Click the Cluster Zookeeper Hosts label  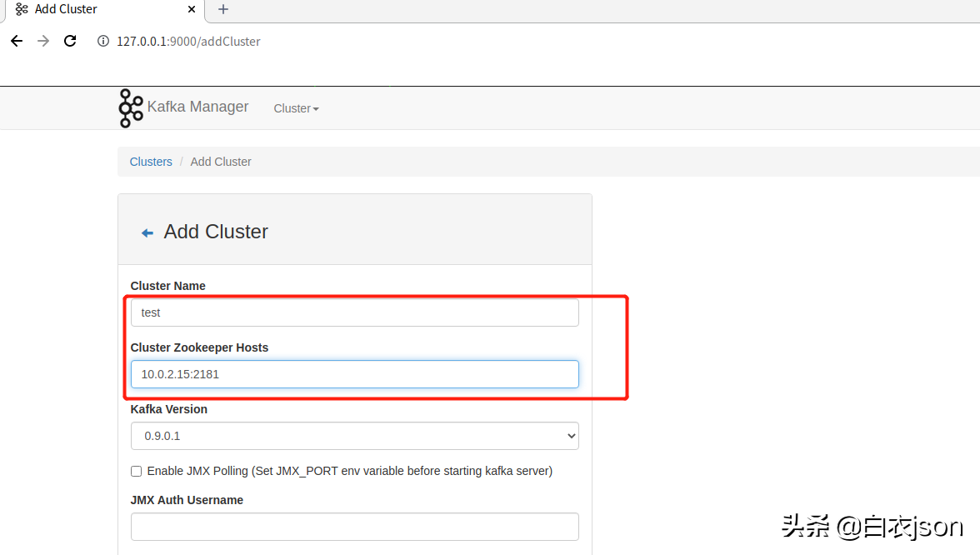coord(199,347)
